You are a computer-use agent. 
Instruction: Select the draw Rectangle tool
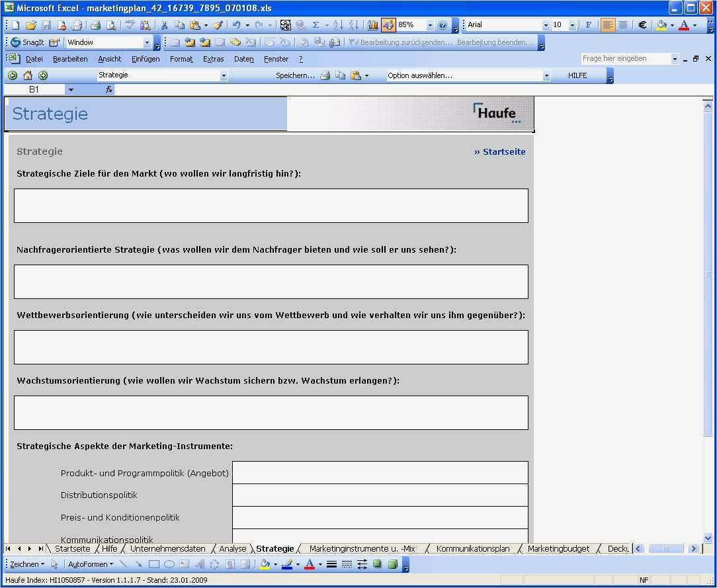pos(154,565)
